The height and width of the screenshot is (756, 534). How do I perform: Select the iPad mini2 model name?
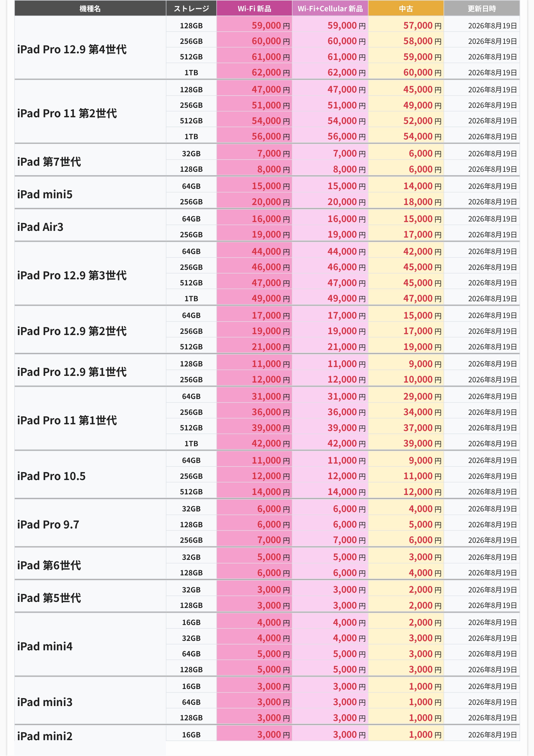45,736
